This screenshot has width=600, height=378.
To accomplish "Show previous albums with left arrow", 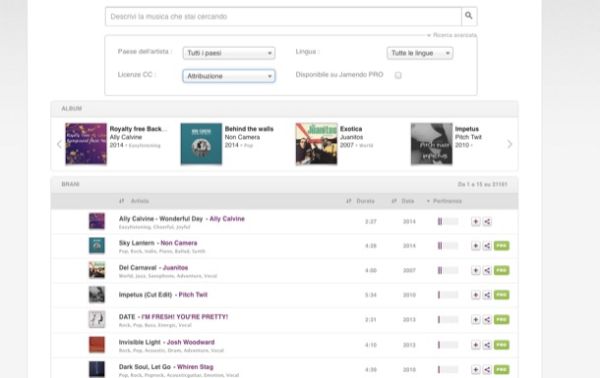I will 59,144.
